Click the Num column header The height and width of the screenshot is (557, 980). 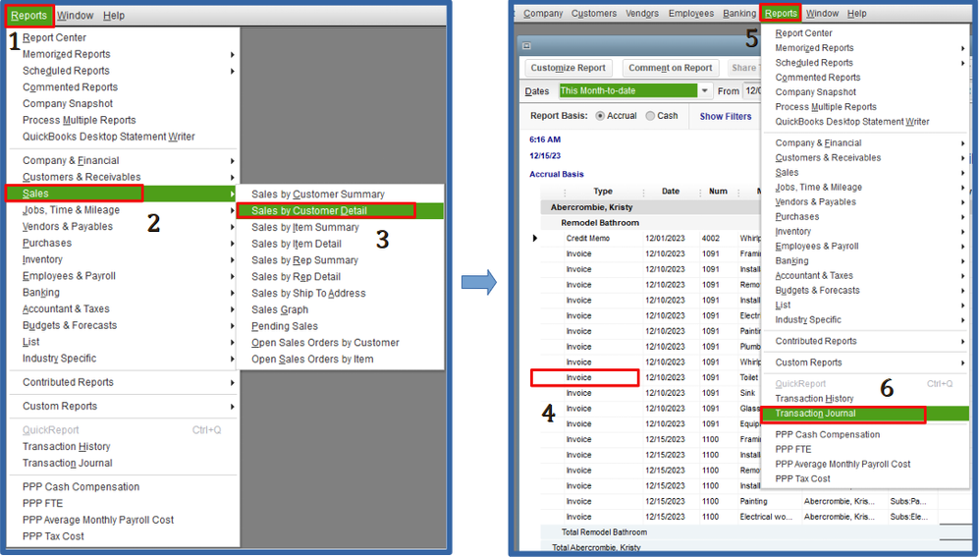718,192
